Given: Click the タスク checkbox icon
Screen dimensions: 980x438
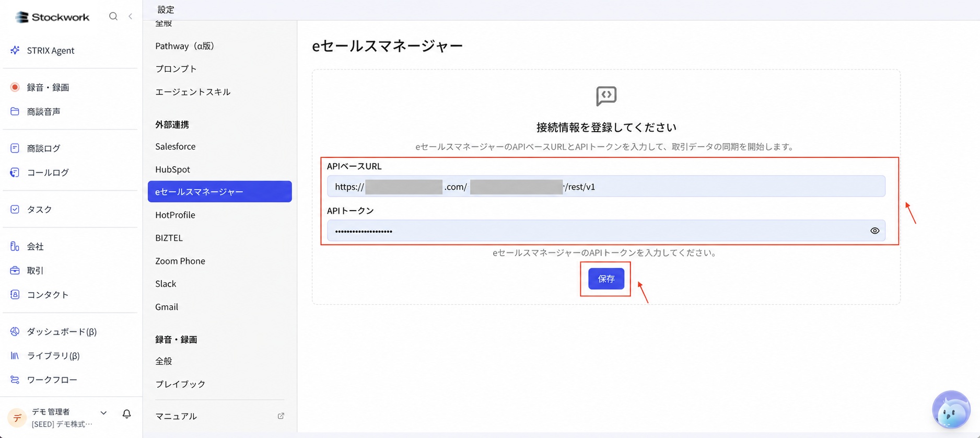Looking at the screenshot, I should (15, 209).
